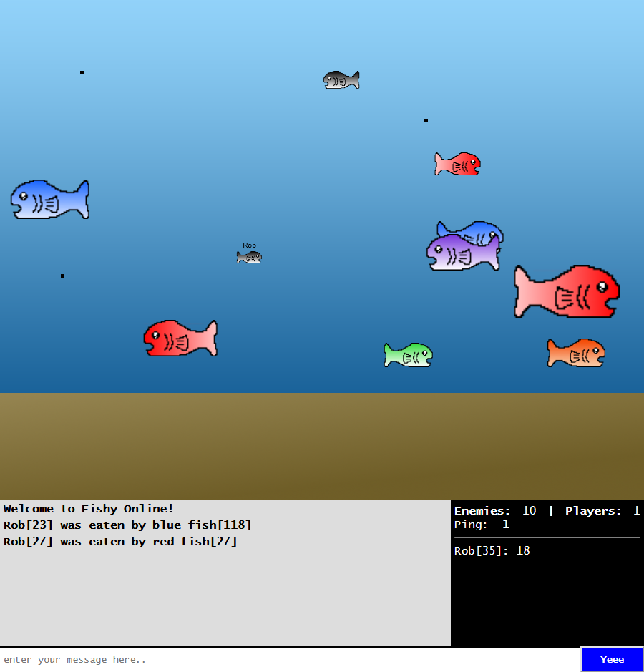Select the gray fish near the top
Screen dimensions: 644x672
coord(341,79)
